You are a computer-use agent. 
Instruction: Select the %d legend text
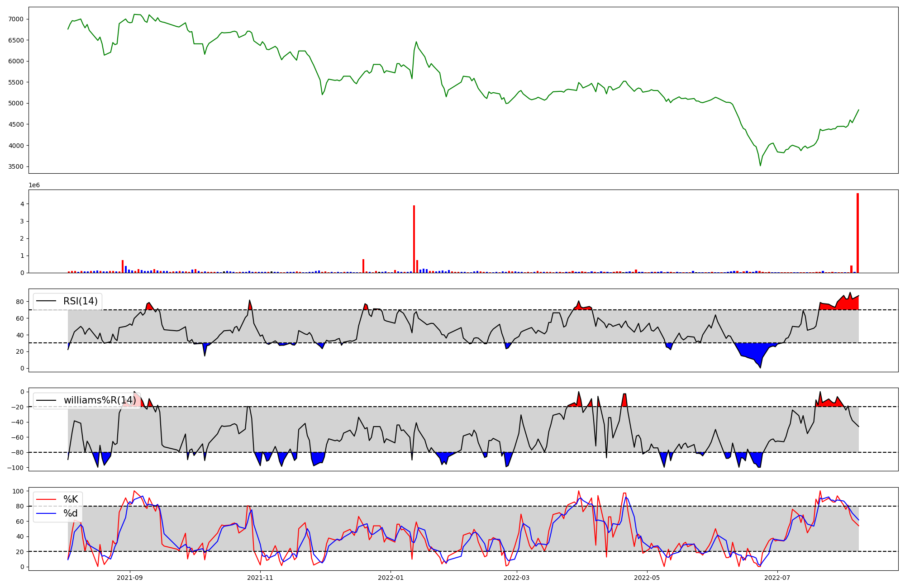[71, 513]
